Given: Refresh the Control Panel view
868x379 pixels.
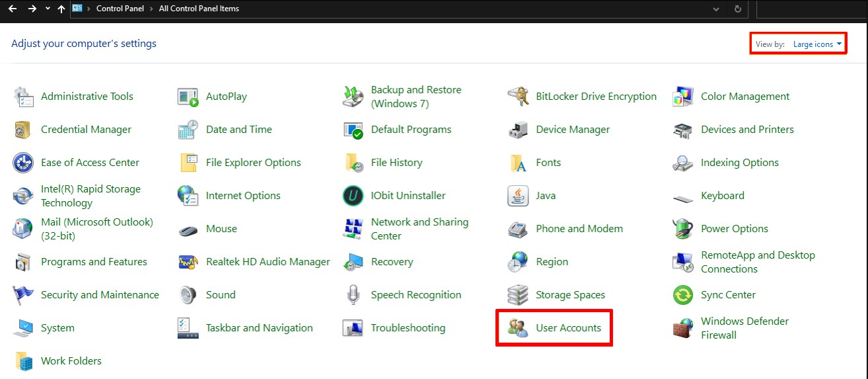Looking at the screenshot, I should (x=738, y=9).
